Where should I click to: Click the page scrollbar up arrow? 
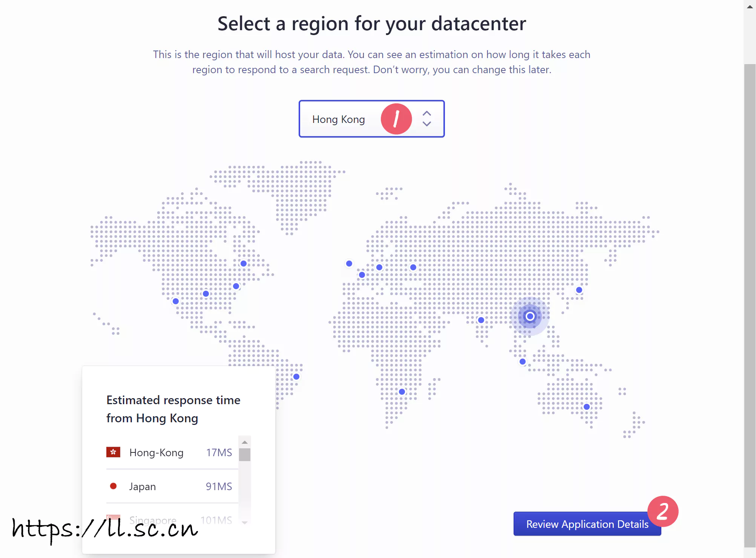(x=750, y=7)
